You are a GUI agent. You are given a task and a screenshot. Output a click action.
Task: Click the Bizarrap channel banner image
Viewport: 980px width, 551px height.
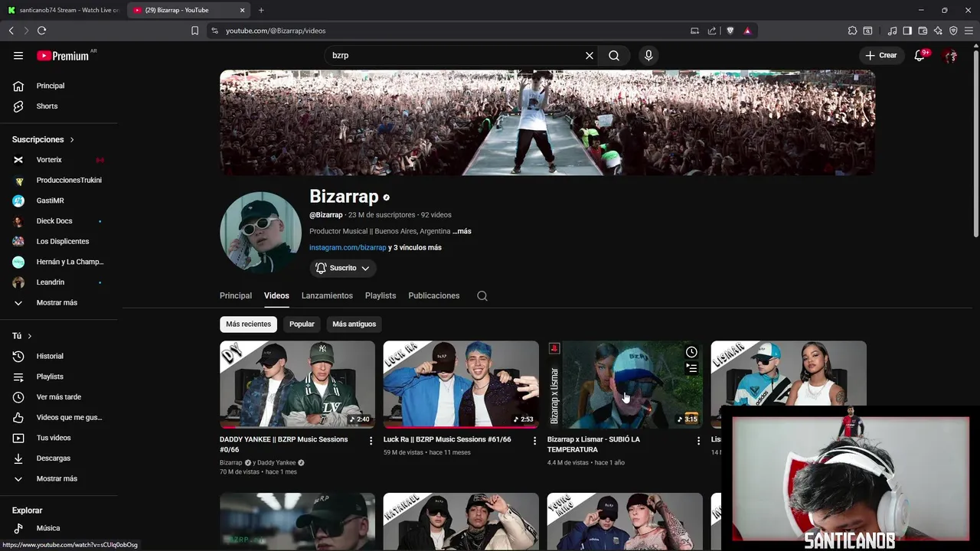pos(547,122)
